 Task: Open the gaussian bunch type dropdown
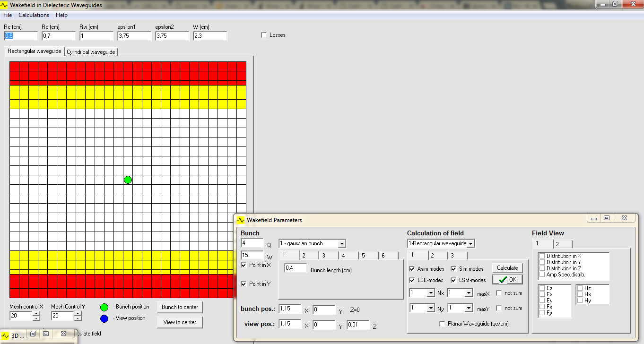[342, 243]
